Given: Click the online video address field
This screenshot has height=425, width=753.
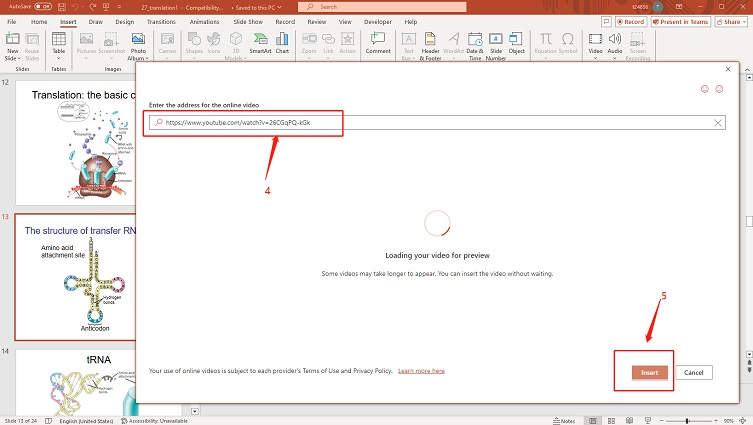Looking at the screenshot, I should pyautogui.click(x=430, y=122).
